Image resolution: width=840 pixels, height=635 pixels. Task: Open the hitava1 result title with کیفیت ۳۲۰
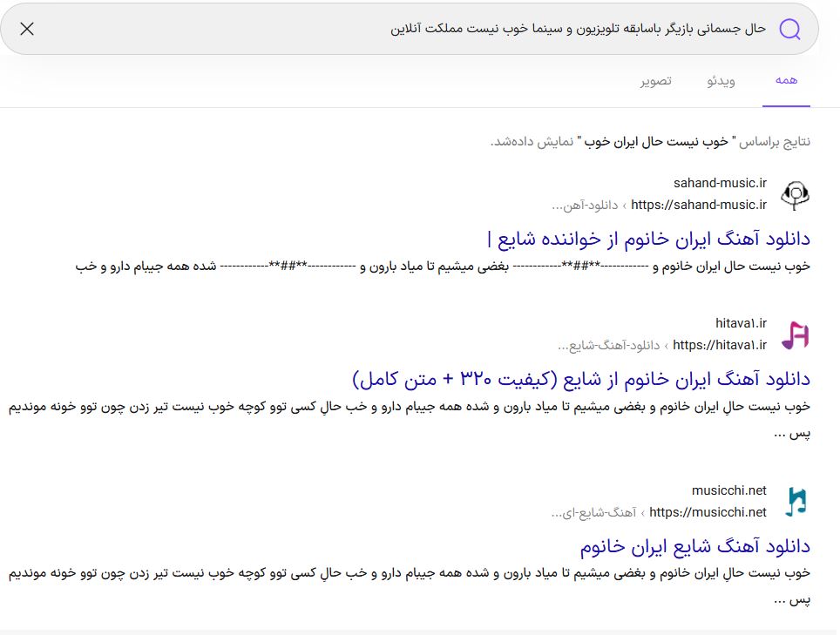[x=581, y=379]
